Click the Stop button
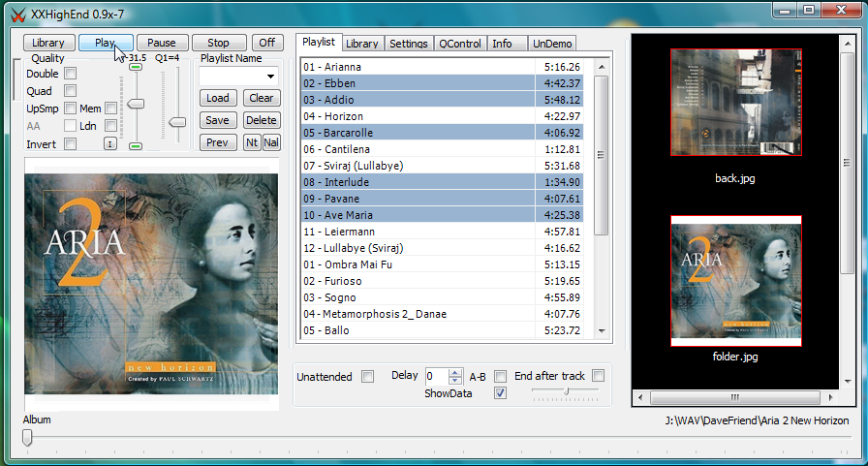 pyautogui.click(x=219, y=43)
